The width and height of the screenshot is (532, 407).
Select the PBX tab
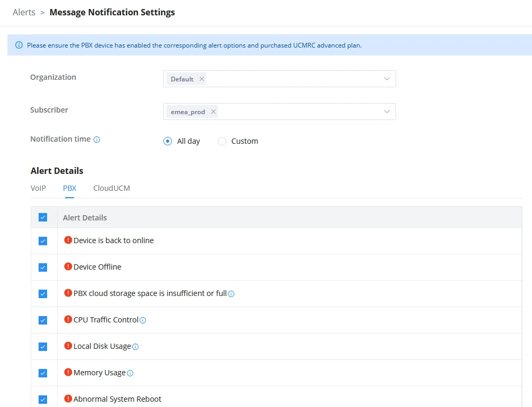[70, 188]
